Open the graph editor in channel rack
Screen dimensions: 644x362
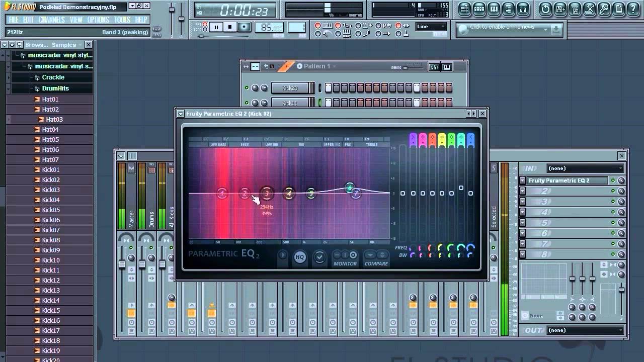click(x=434, y=66)
